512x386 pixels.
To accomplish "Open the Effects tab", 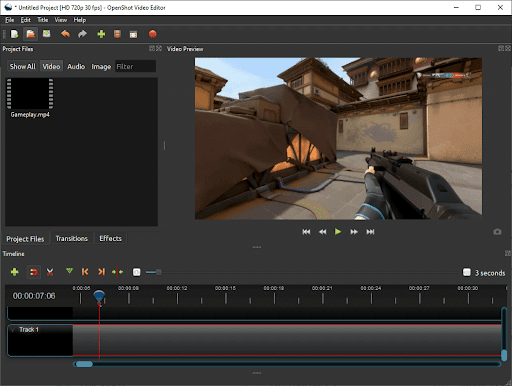I will [110, 238].
